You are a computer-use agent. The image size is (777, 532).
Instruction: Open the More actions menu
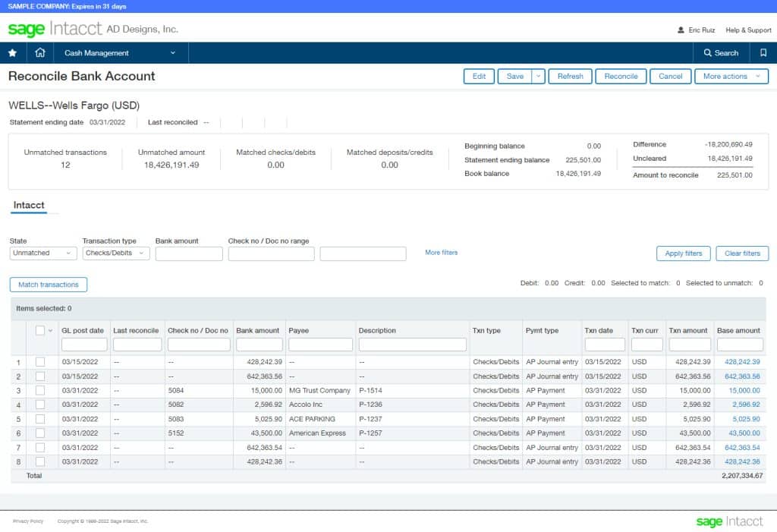click(x=731, y=76)
